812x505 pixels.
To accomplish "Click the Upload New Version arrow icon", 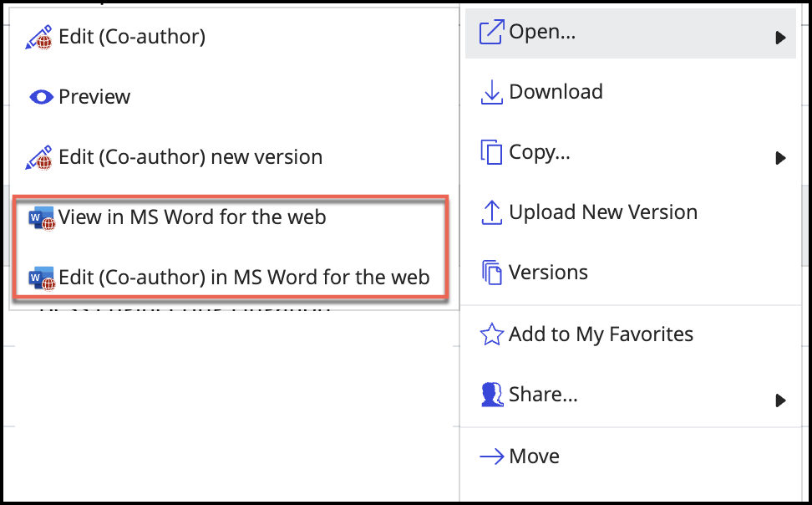I will tap(491, 212).
